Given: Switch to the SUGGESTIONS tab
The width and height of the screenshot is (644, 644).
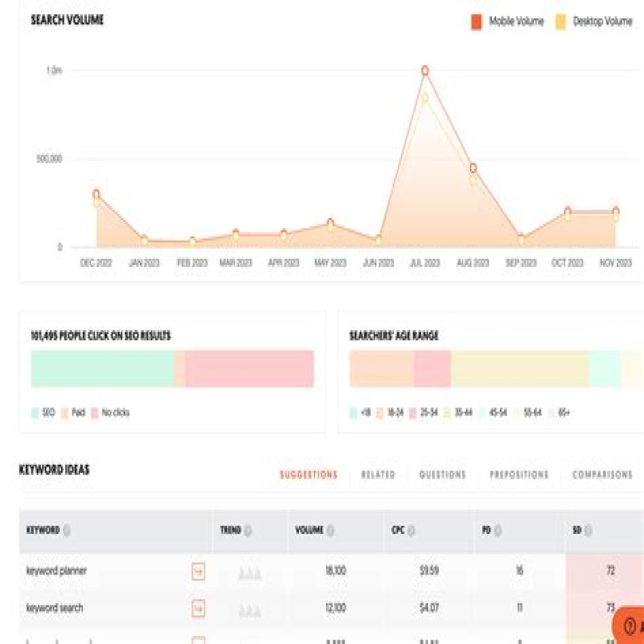Looking at the screenshot, I should [x=309, y=475].
